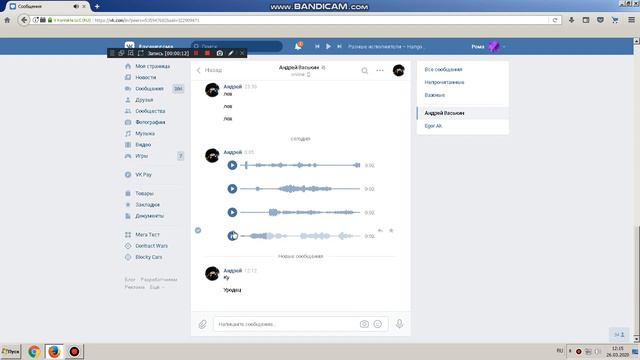Open VK Pay in sidebar

[x=143, y=174]
